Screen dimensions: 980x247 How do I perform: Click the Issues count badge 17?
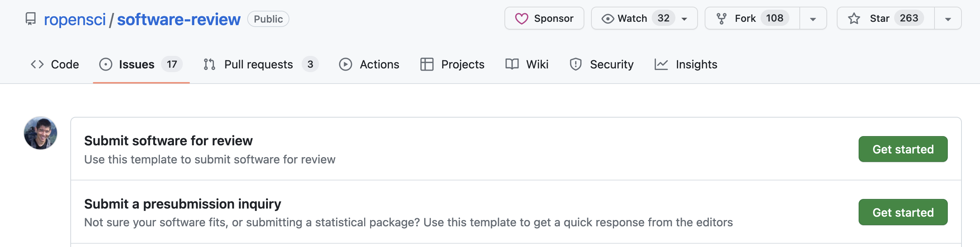(172, 64)
